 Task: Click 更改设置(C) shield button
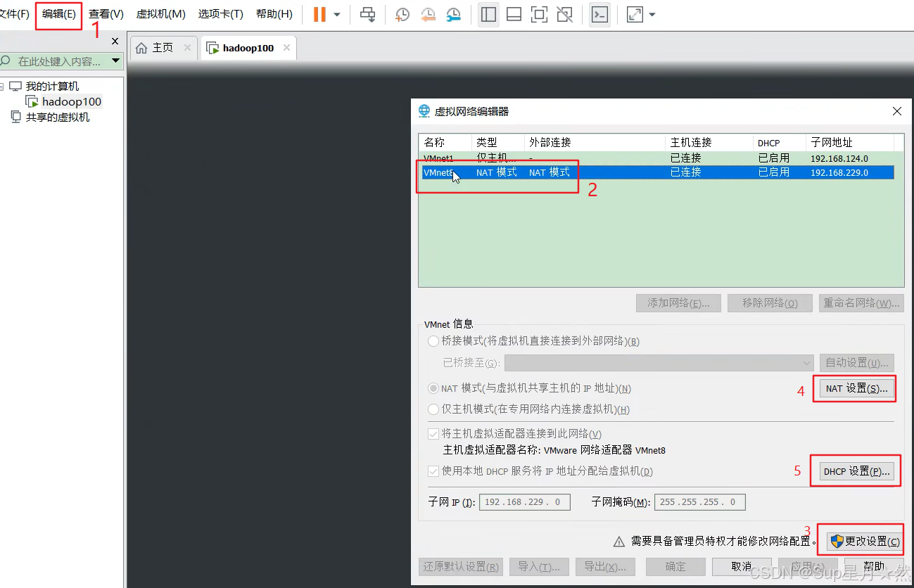(x=865, y=542)
